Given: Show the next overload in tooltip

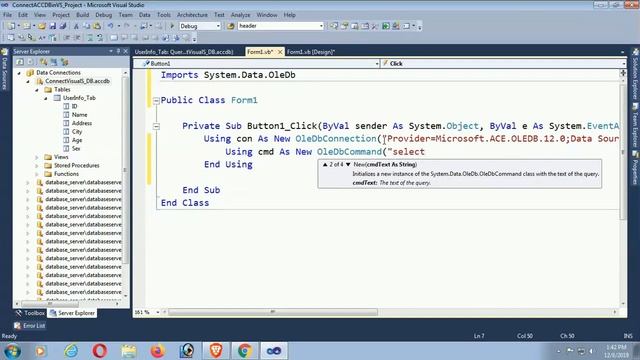Looking at the screenshot, I should pyautogui.click(x=348, y=164).
